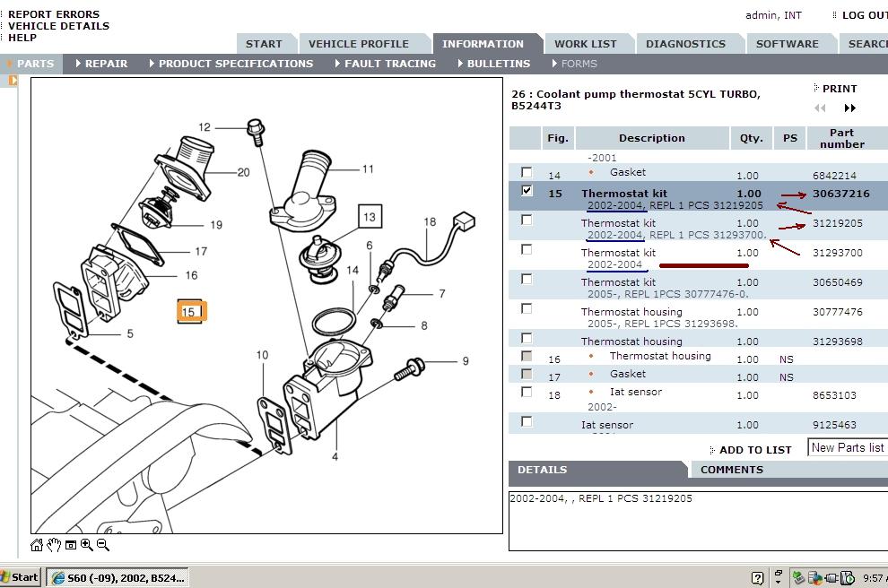Check the Iat sensor 8653103 checkbox
Viewport: 888px width, 588px height.
[x=527, y=392]
